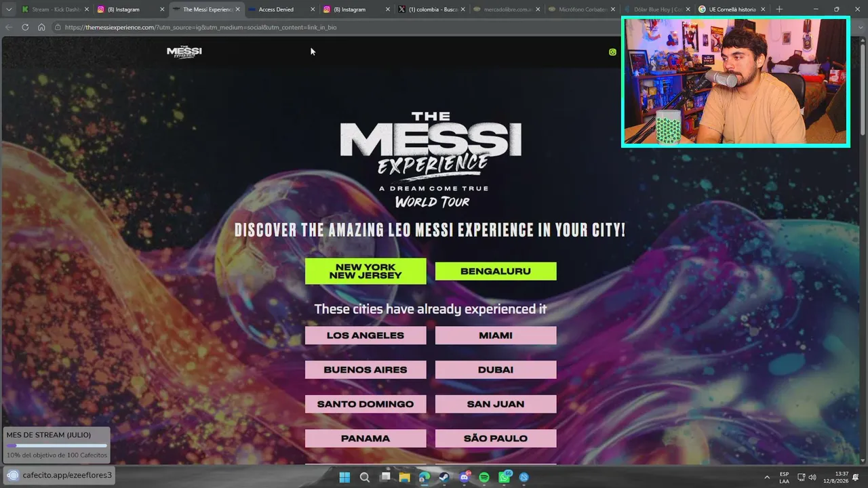Reload the Messi Experience page
This screenshot has width=868, height=488.
tap(25, 27)
